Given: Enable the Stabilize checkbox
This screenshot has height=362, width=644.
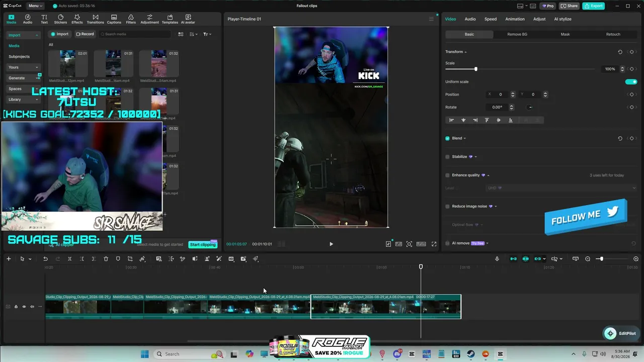Looking at the screenshot, I should pyautogui.click(x=447, y=157).
